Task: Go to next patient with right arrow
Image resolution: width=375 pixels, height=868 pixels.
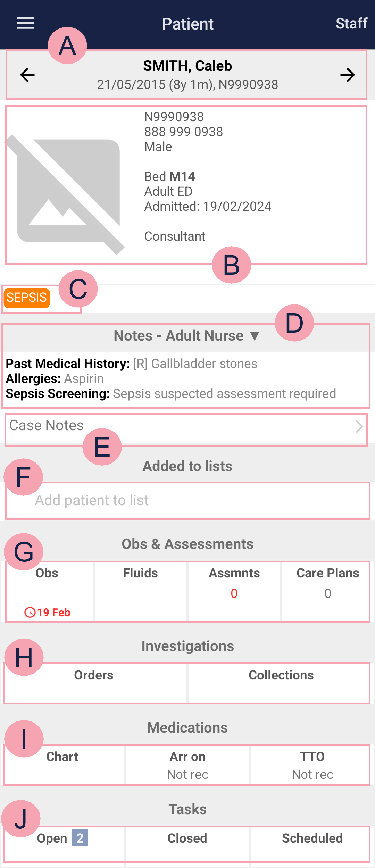Action: [348, 75]
